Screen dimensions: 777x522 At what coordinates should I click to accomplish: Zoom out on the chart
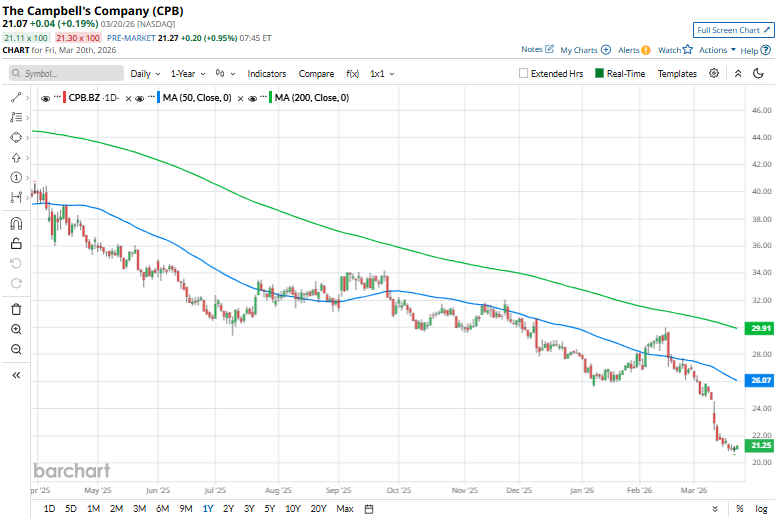pos(16,349)
